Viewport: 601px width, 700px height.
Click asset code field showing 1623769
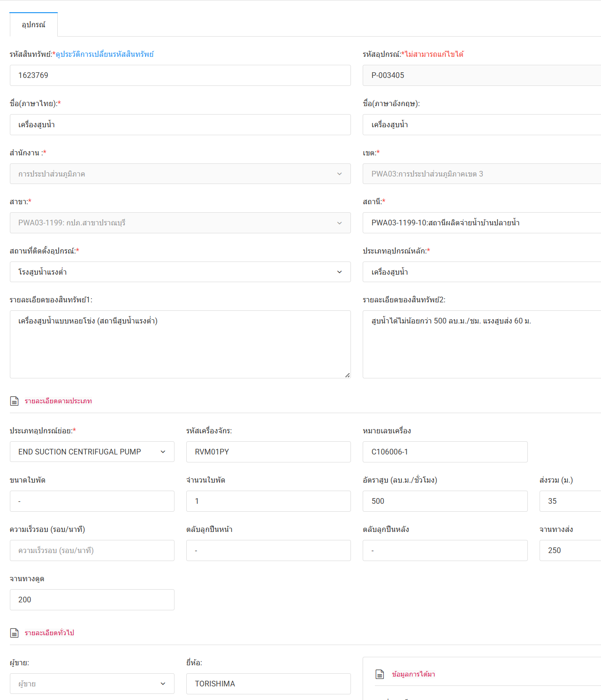(180, 75)
